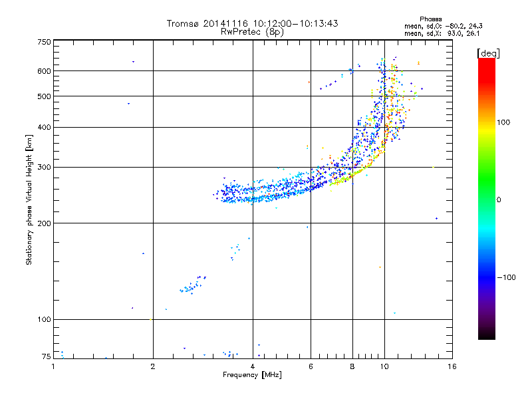Click the colorbar tick label "100"
The width and height of the screenshot is (532, 399).
click(x=503, y=122)
